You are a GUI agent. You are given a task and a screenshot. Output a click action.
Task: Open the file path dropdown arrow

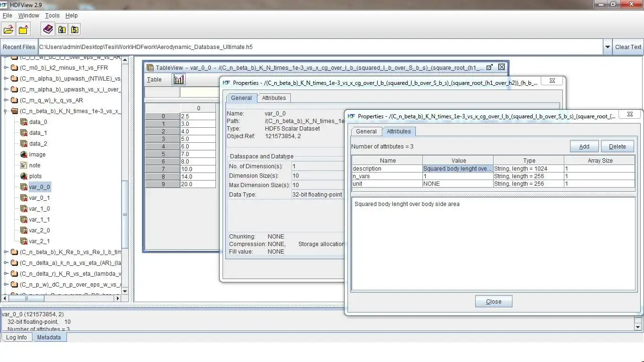coord(607,47)
